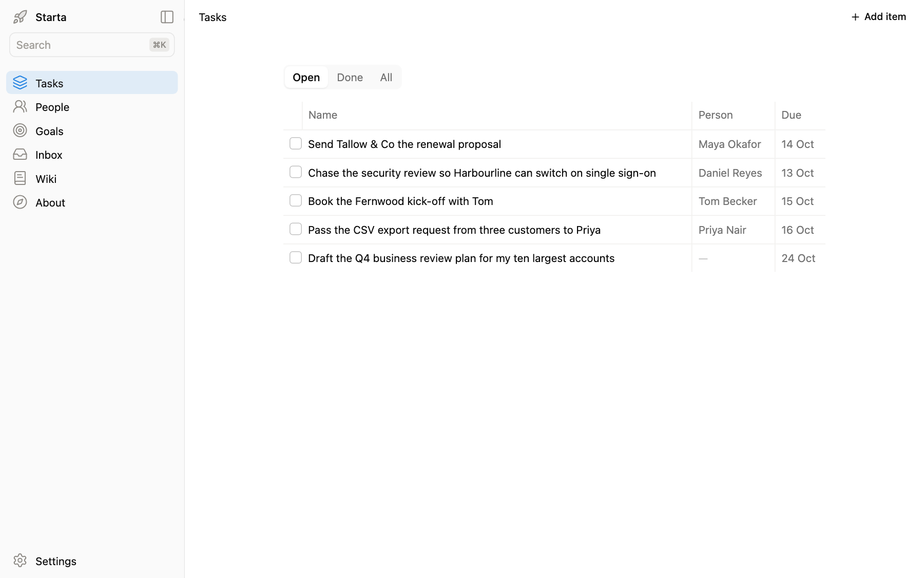
Task: Complete the Pass the CSV export request task
Action: [x=296, y=229]
